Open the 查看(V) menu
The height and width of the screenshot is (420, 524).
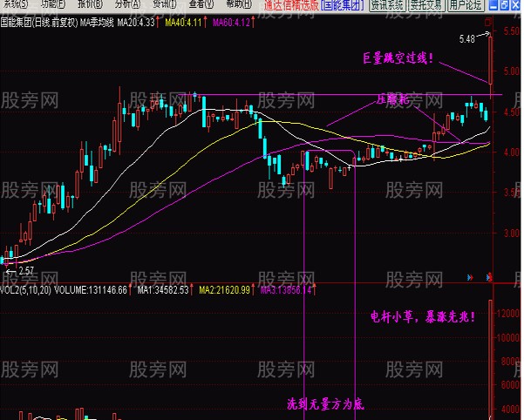coord(201,4)
